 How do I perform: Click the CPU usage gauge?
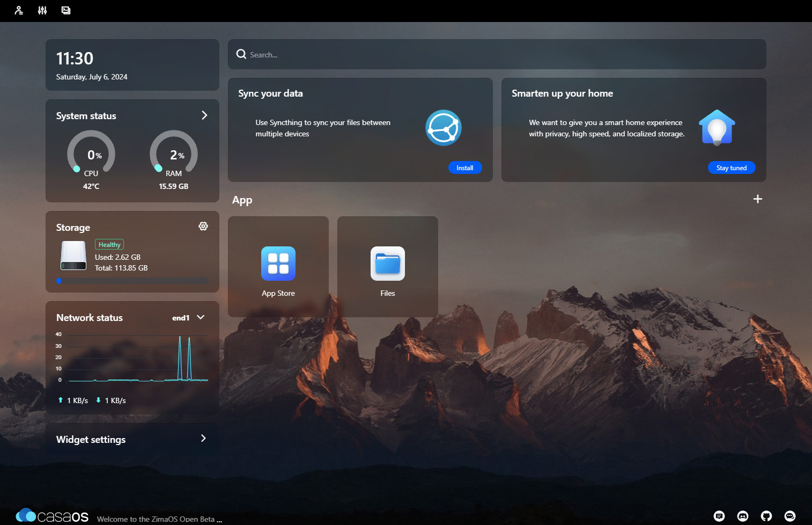[91, 154]
